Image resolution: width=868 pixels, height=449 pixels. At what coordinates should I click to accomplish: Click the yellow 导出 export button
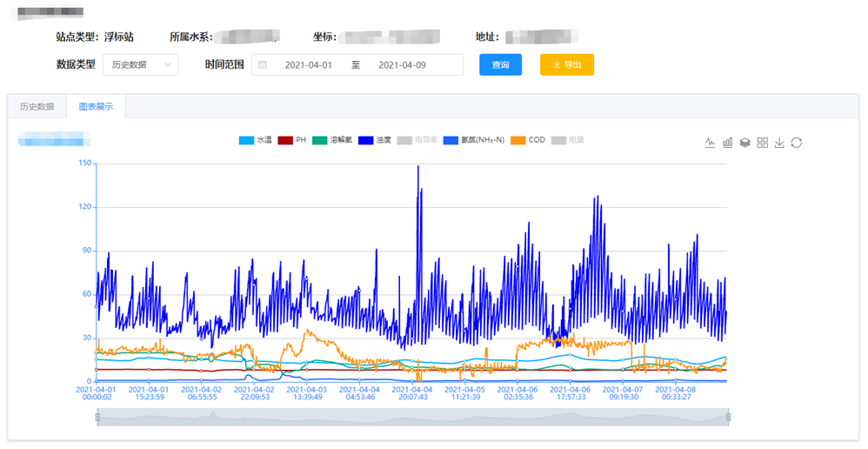coord(566,65)
